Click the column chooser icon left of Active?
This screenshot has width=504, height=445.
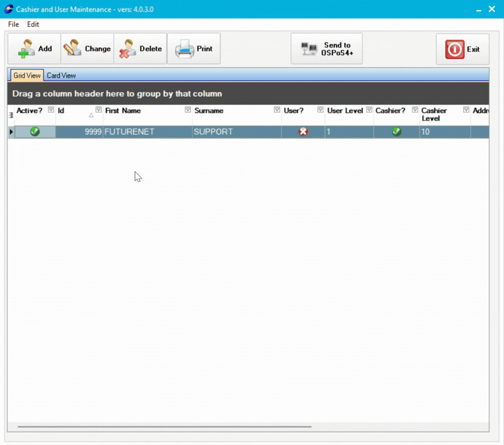point(11,115)
